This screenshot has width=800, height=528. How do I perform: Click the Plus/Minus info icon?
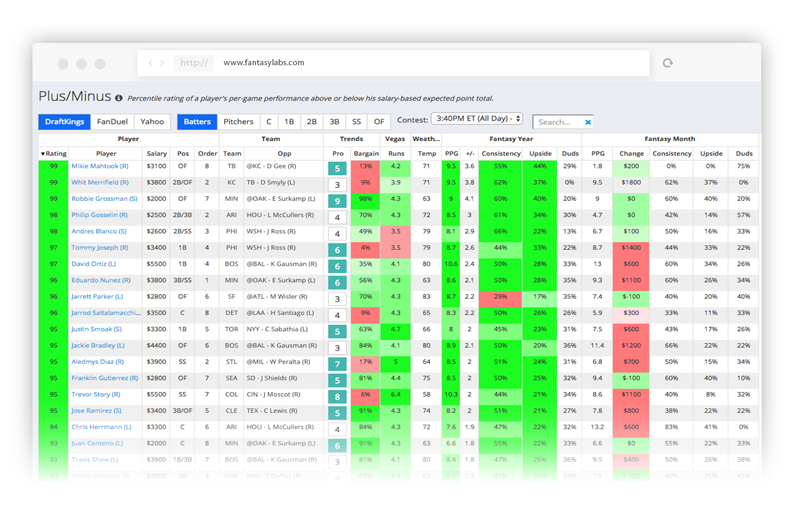[118, 98]
